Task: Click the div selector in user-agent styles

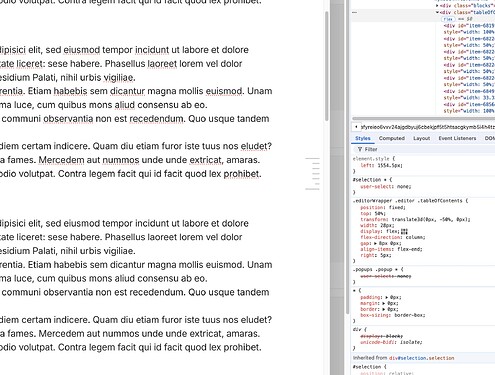Action: (x=357, y=330)
